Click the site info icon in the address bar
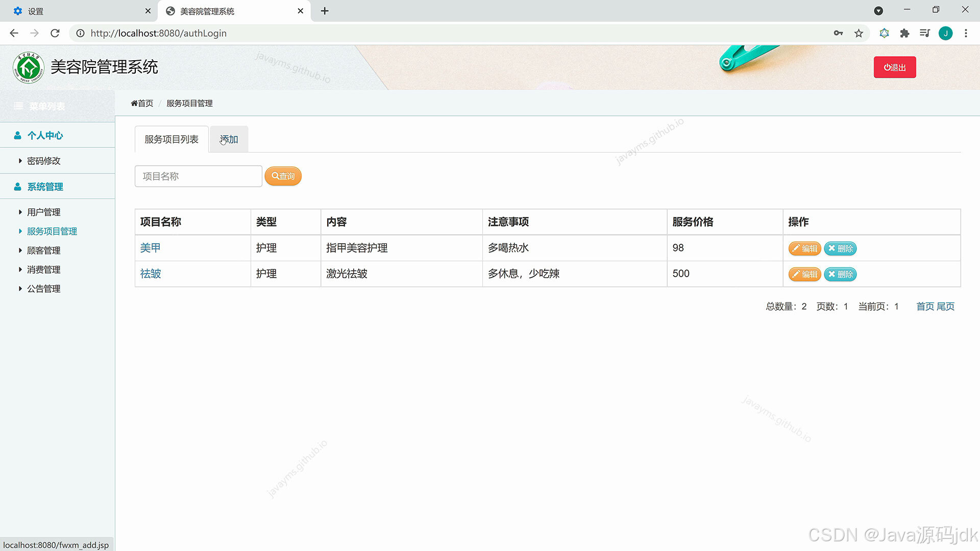The width and height of the screenshot is (980, 551). (x=80, y=33)
